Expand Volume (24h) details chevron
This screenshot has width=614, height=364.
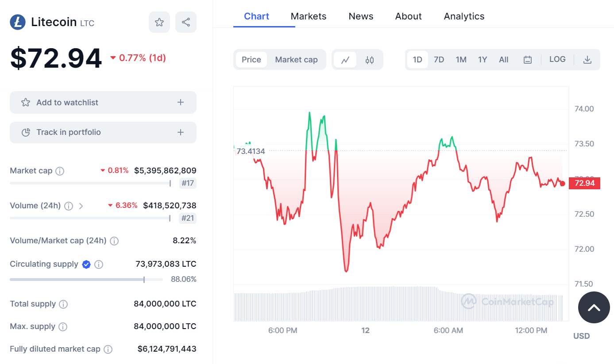pyautogui.click(x=81, y=206)
